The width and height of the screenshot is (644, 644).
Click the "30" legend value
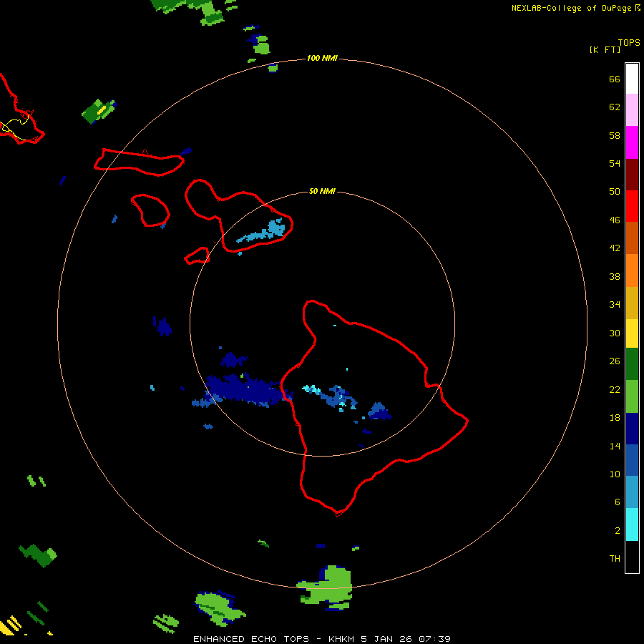pos(615,333)
